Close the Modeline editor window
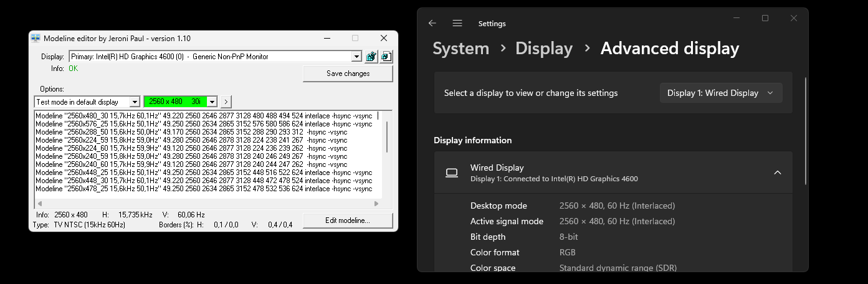The height and width of the screenshot is (284, 868). pyautogui.click(x=383, y=38)
